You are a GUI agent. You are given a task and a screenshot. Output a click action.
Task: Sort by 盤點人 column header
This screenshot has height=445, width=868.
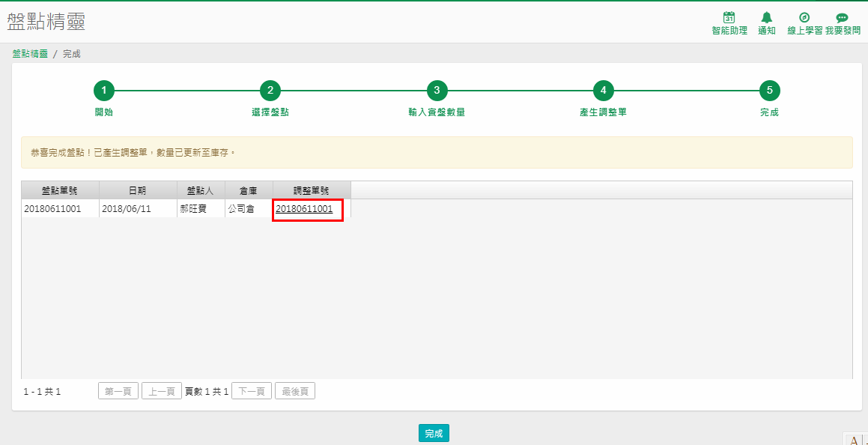(x=201, y=190)
